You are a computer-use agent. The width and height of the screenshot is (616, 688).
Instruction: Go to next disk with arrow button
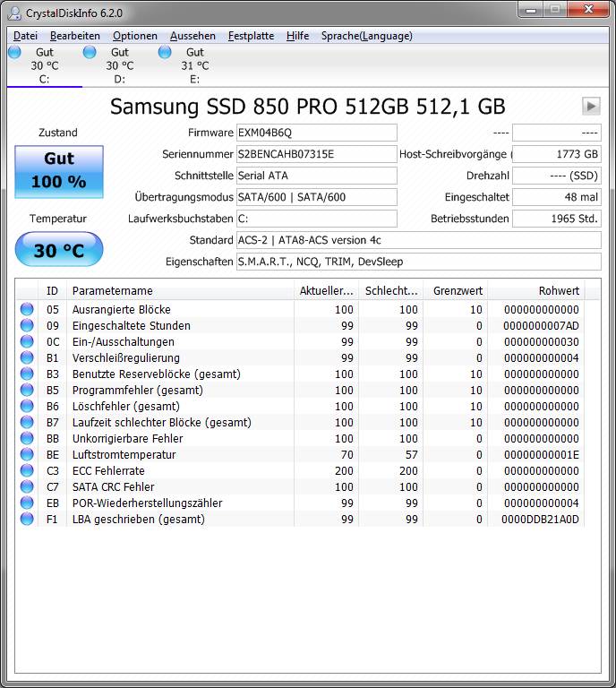pyautogui.click(x=591, y=107)
